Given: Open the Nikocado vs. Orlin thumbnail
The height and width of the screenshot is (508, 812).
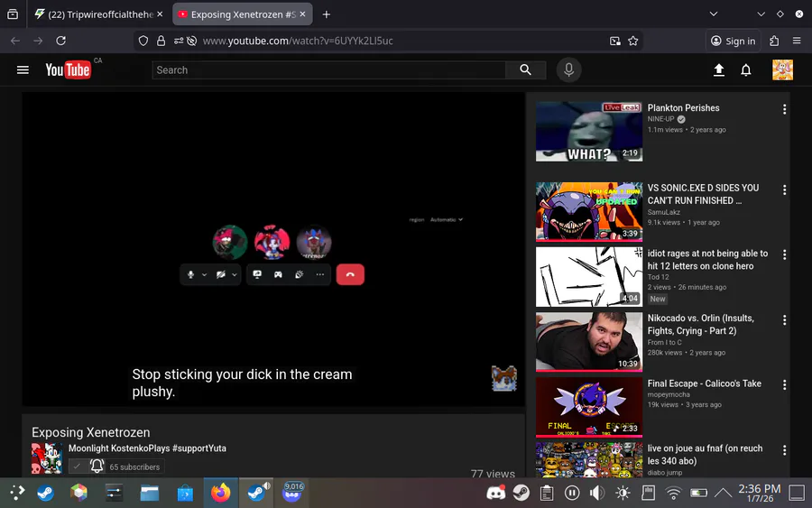Looking at the screenshot, I should 589,342.
